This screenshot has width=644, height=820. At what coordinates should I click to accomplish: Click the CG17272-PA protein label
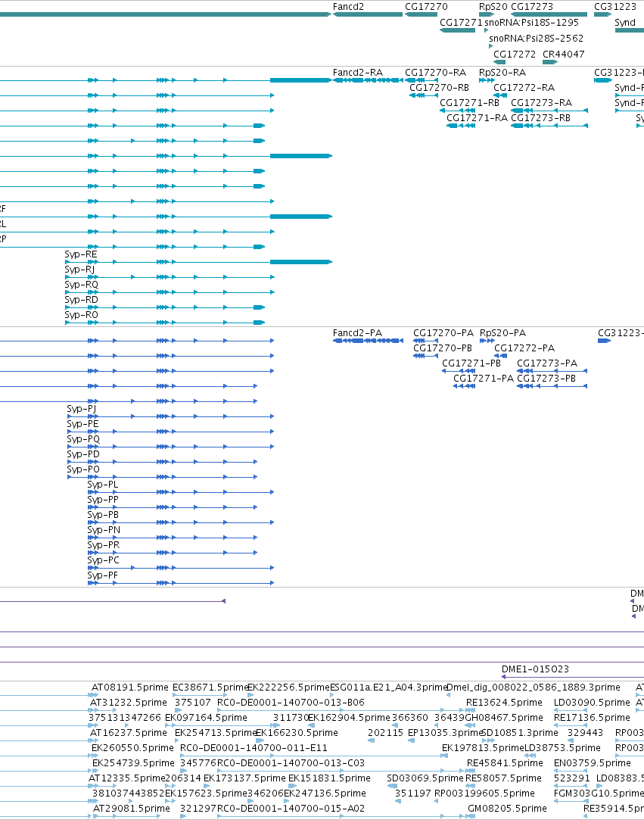click(x=524, y=348)
